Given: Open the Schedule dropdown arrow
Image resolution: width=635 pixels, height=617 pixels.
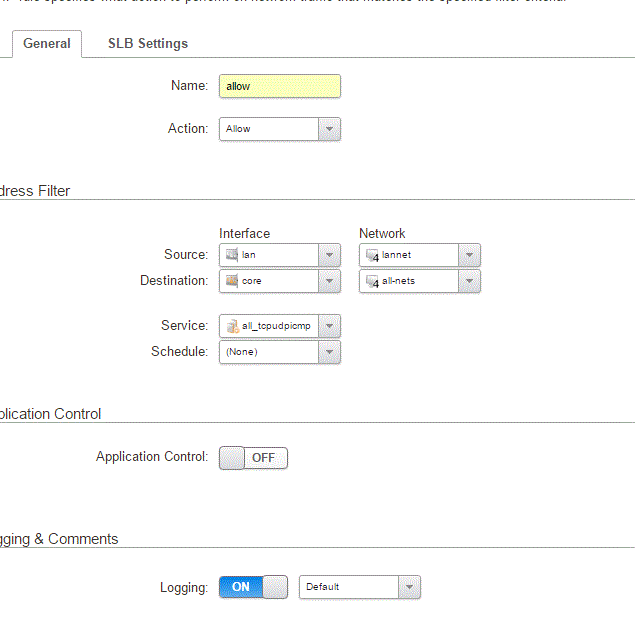Looking at the screenshot, I should [x=329, y=352].
